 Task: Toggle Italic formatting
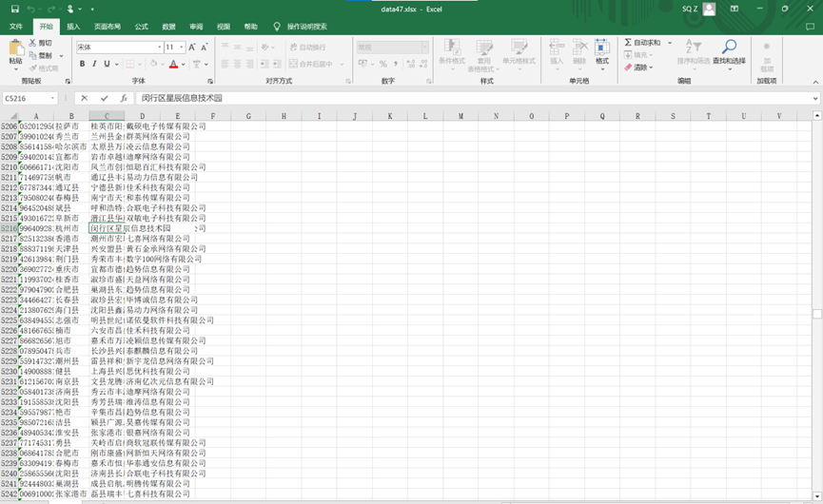click(x=94, y=64)
